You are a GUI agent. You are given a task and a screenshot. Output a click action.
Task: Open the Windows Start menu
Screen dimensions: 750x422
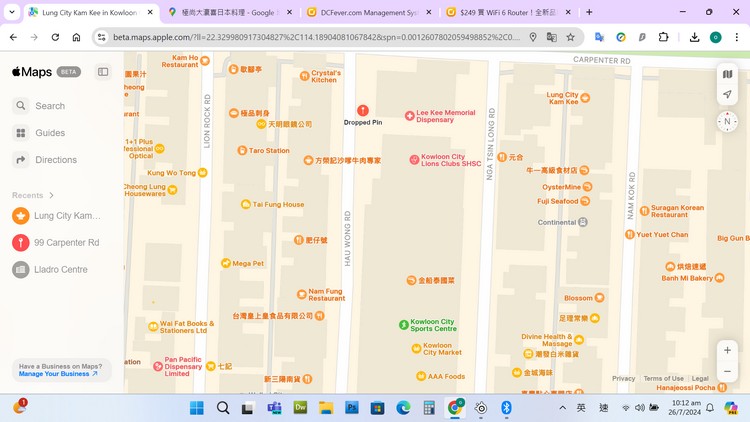click(x=197, y=408)
